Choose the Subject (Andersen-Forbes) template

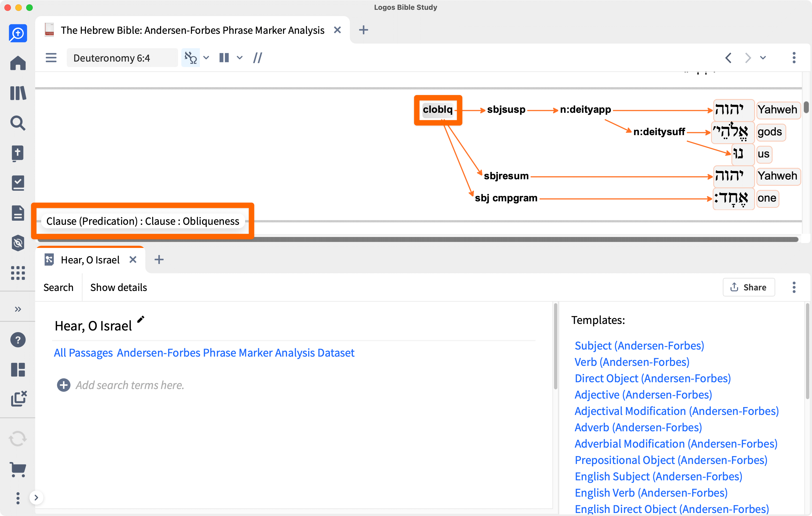pyautogui.click(x=639, y=345)
